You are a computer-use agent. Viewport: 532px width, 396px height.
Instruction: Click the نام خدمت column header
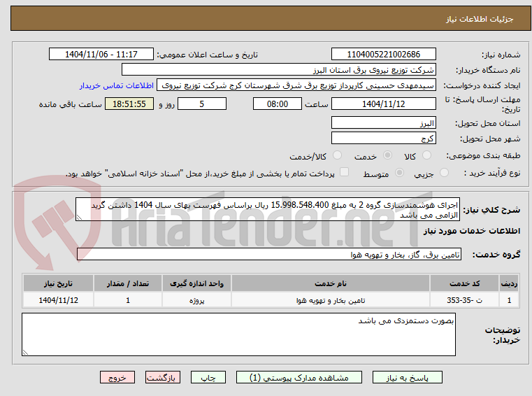coord(331,283)
